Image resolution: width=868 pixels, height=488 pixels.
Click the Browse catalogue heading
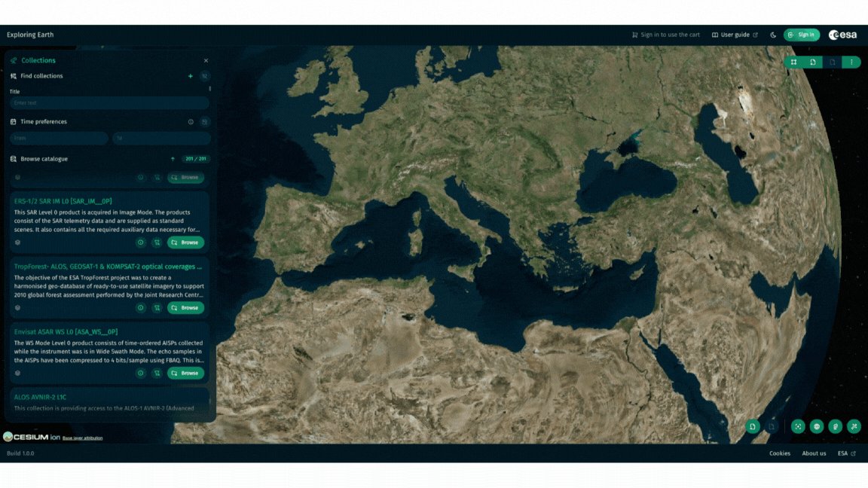click(x=44, y=160)
